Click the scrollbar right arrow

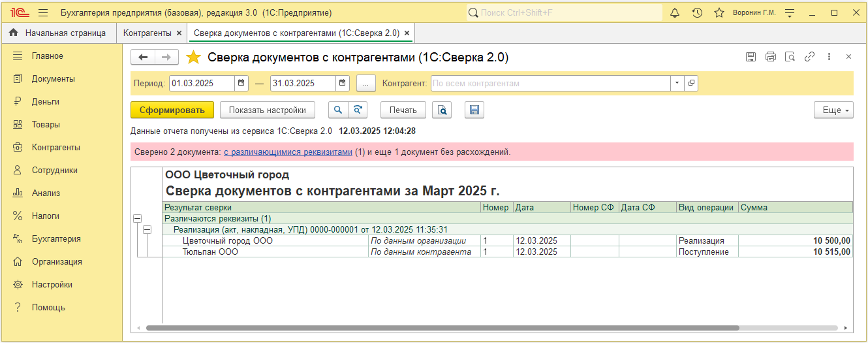click(x=847, y=328)
